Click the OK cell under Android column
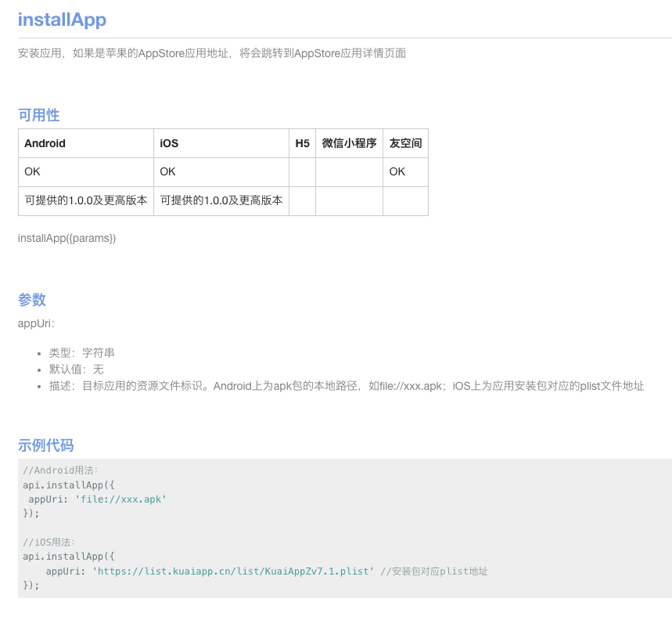Image resolution: width=672 pixels, height=627 pixels. pyautogui.click(x=32, y=171)
